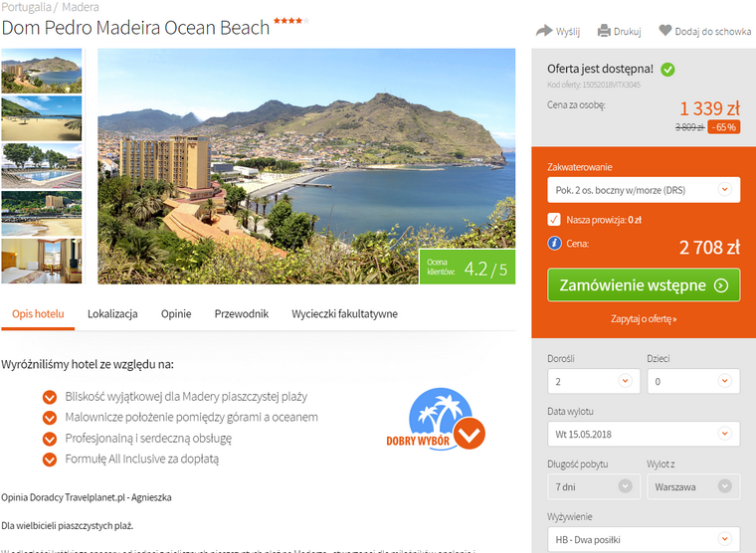Click the Zapytaj o ofertę link
The height and width of the screenshot is (553, 756).
644,318
